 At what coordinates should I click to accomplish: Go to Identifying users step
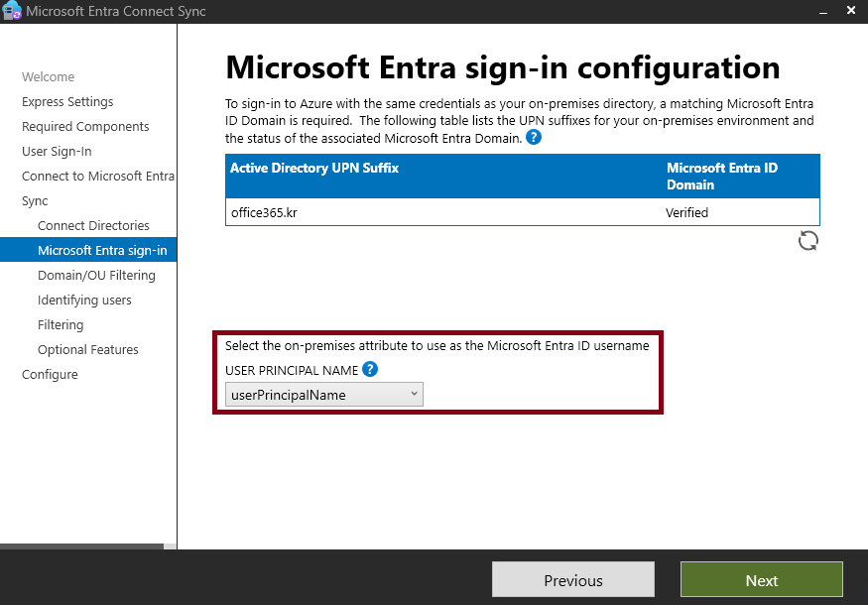coord(84,300)
